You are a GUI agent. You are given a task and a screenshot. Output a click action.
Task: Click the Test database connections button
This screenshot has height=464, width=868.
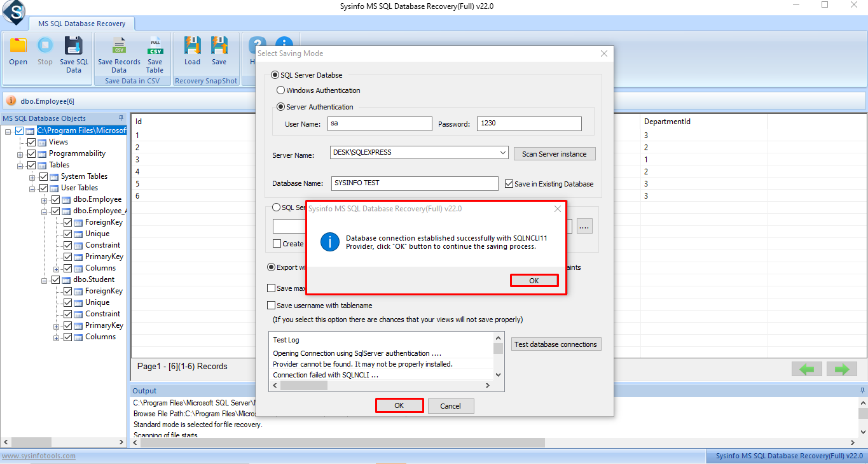point(556,344)
